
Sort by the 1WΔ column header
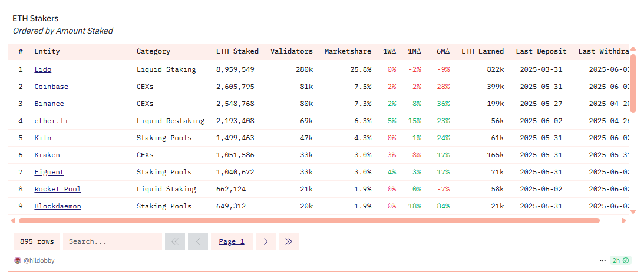pos(389,51)
